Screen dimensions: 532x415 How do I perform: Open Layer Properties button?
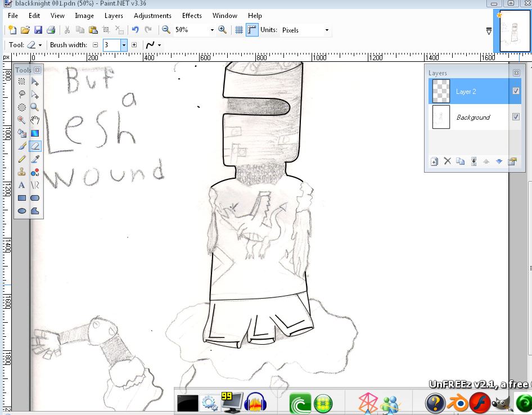[x=512, y=161]
